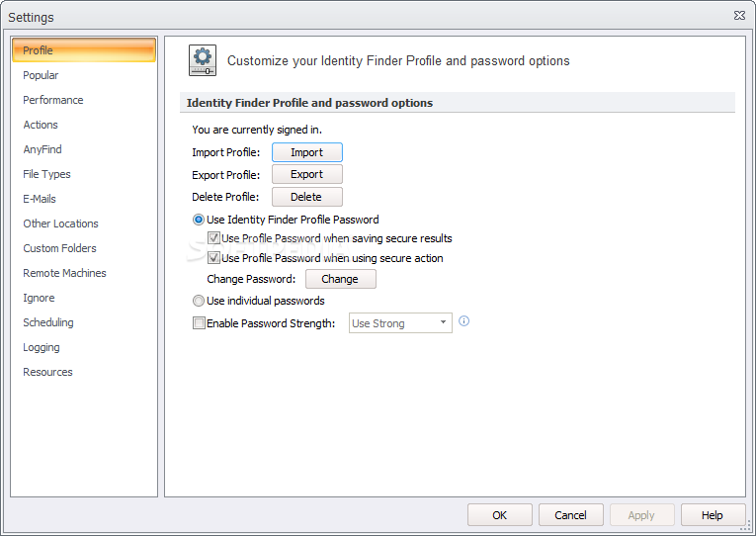
Task: Close the Settings dialog window
Action: coord(739,16)
